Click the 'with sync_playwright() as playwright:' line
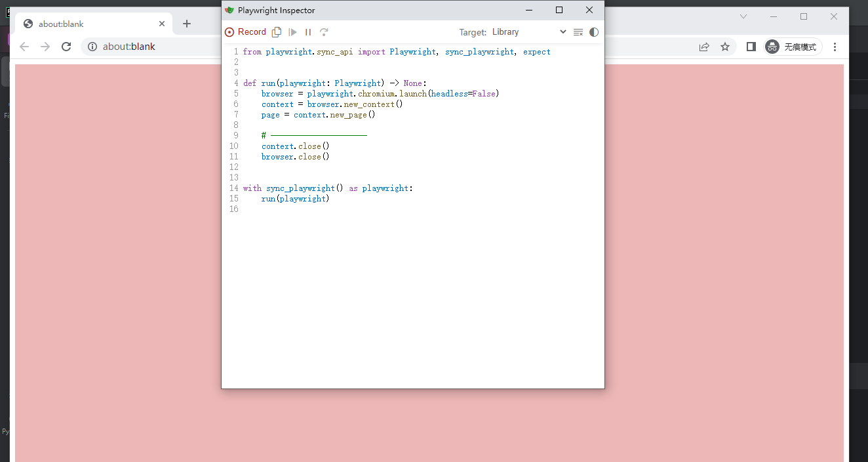The width and height of the screenshot is (868, 462). tap(328, 188)
